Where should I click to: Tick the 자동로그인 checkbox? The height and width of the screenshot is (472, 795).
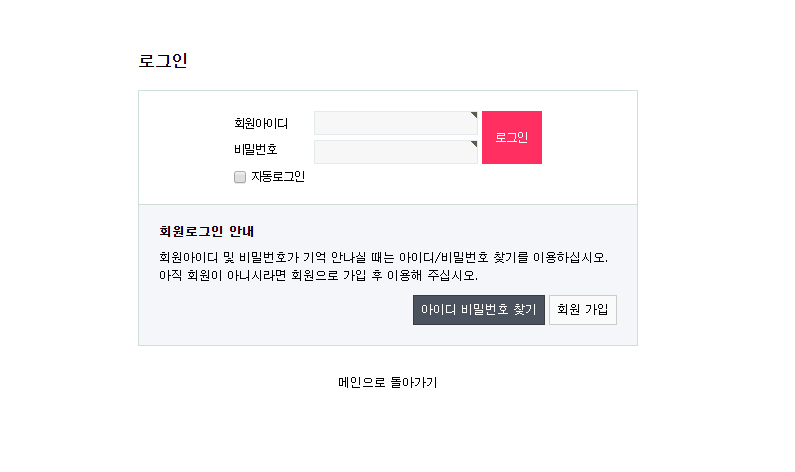pos(240,176)
